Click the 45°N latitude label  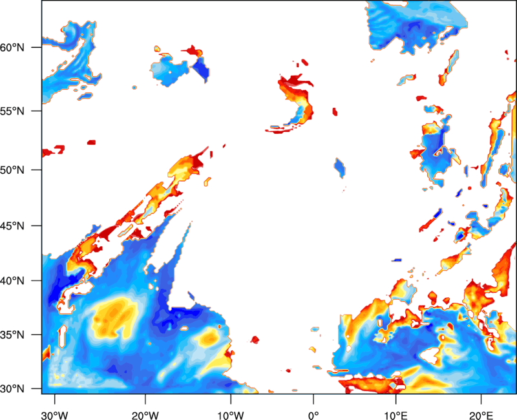(x=12, y=226)
